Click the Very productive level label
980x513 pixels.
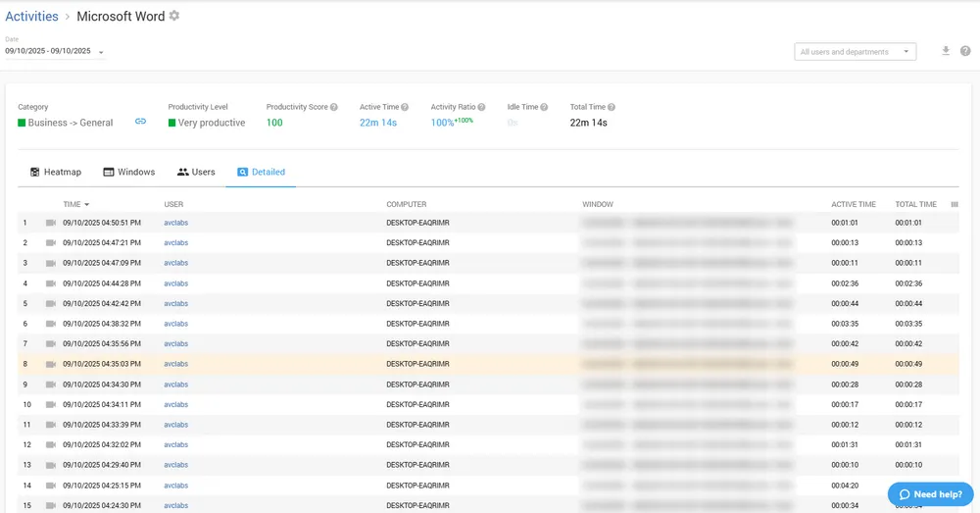(212, 123)
